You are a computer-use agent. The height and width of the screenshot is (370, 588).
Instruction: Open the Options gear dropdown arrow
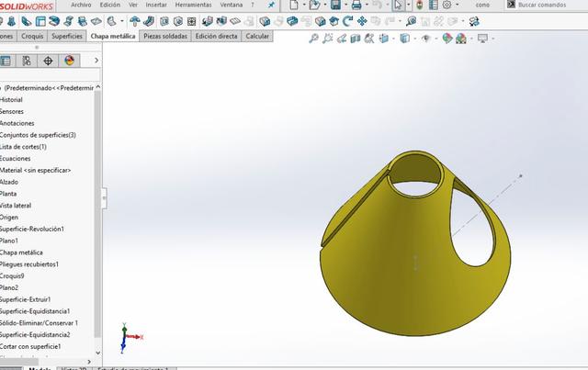pos(458,5)
